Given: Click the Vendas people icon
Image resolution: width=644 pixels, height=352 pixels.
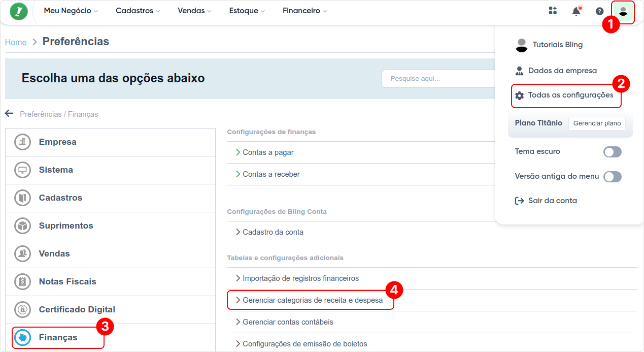Looking at the screenshot, I should 22,254.
